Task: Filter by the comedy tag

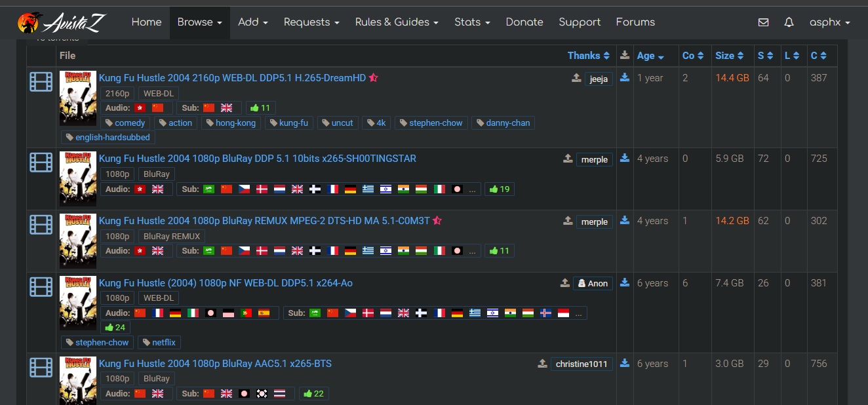Action: [125, 123]
